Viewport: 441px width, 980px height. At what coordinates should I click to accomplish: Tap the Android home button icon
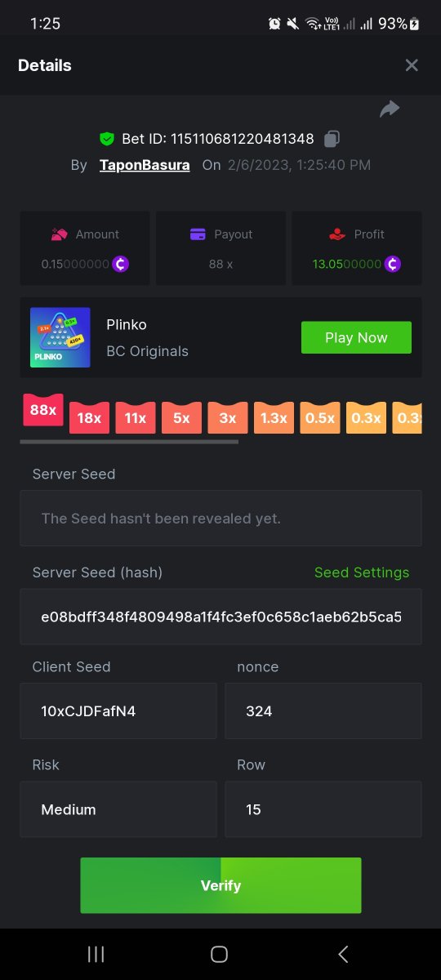219,954
